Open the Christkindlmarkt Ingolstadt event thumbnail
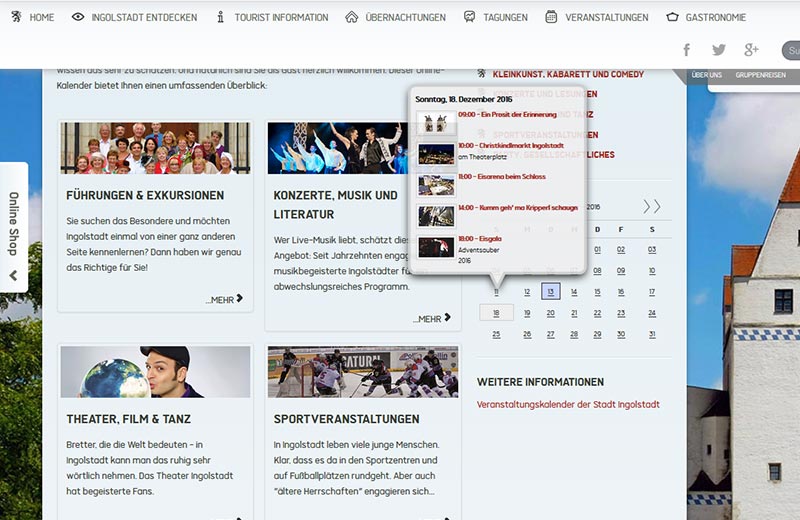Screen dimensions: 800x520 [436, 155]
